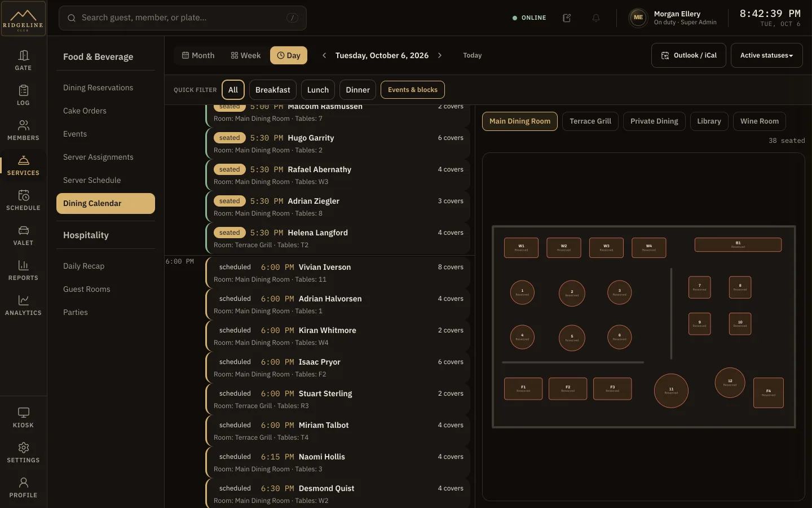The height and width of the screenshot is (508, 812).
Task: Go to next day arrow
Action: click(440, 55)
